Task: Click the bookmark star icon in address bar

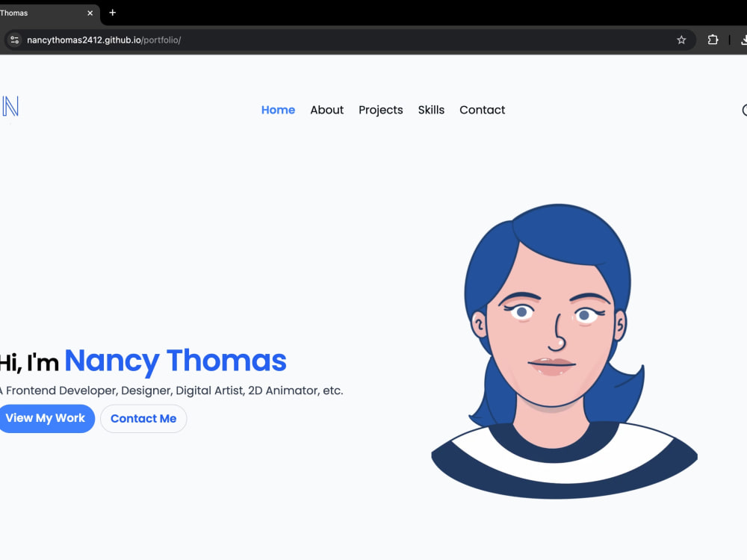Action: [681, 40]
